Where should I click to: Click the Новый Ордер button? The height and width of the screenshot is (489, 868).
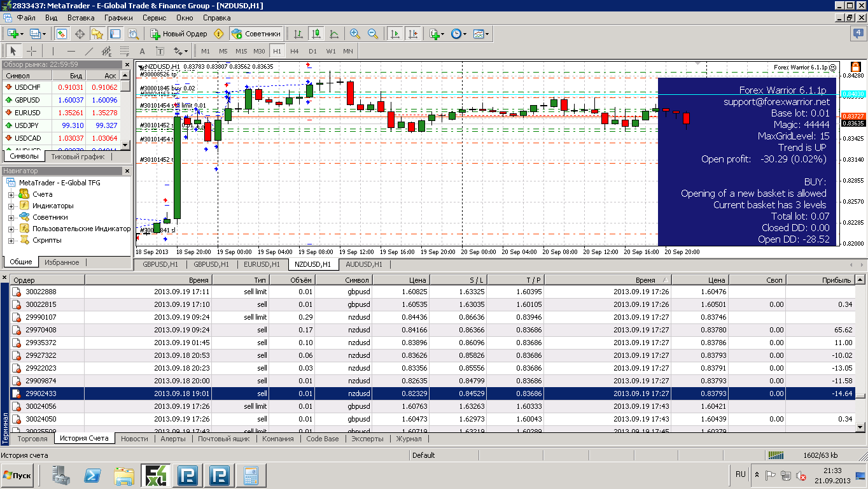coord(179,34)
